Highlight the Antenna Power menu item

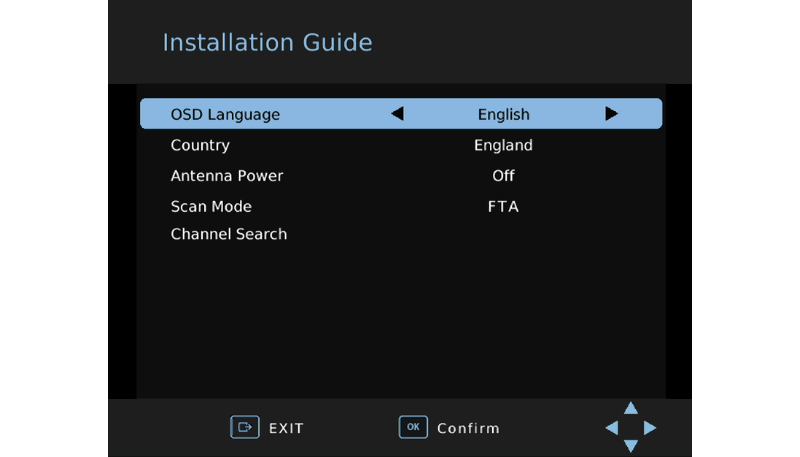[x=227, y=176]
